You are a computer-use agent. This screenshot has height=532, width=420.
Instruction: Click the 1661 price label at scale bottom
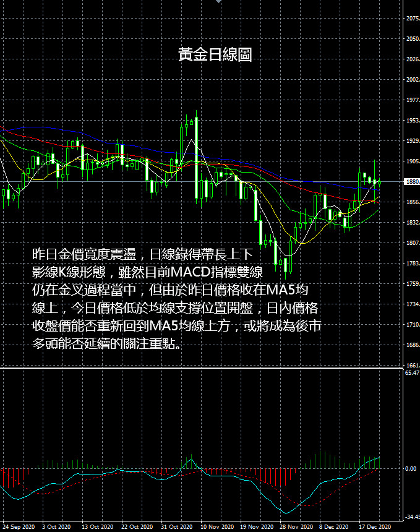412,365
